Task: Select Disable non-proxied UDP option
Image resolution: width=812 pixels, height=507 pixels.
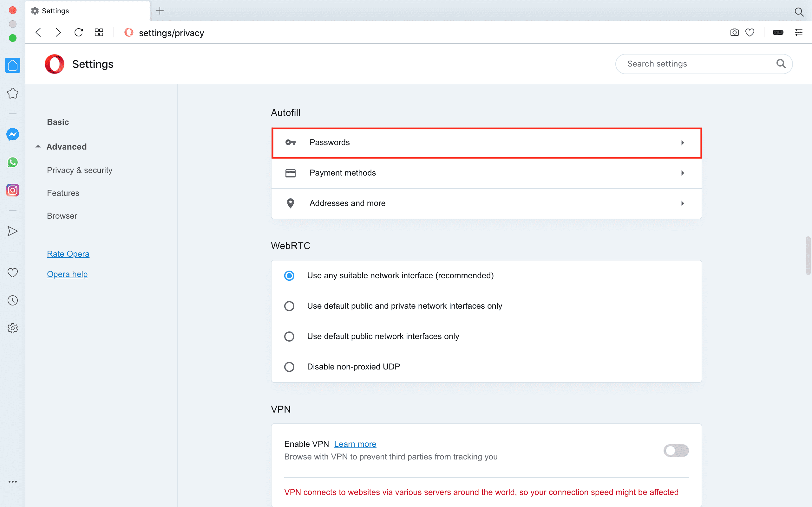Action: (289, 367)
